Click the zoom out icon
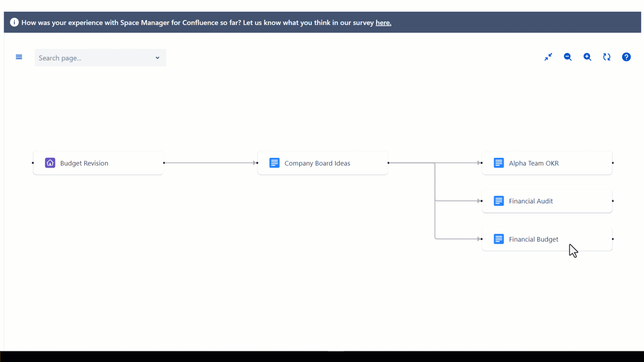644x362 pixels. click(568, 57)
